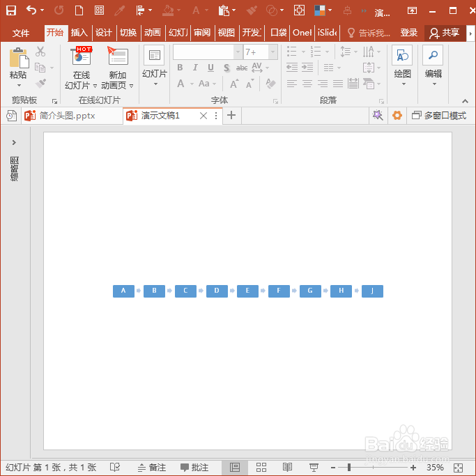
Task: Open the Editing magnifier button
Action: click(x=433, y=66)
